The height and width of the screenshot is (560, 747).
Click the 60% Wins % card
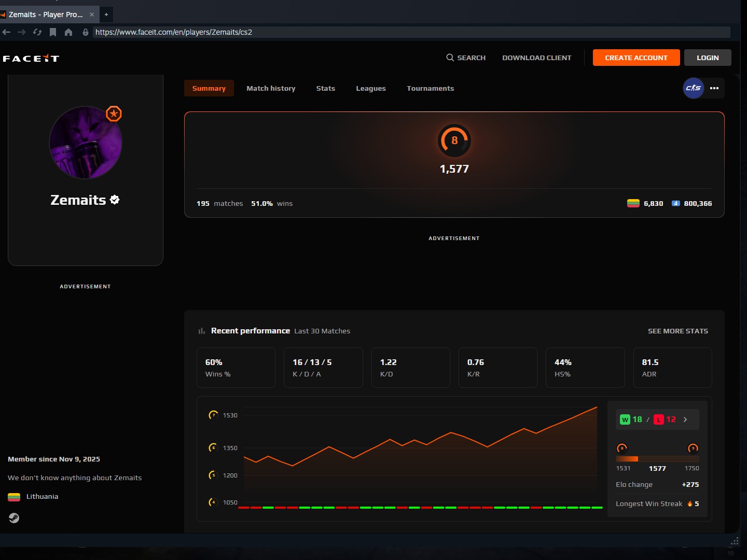[x=236, y=368]
